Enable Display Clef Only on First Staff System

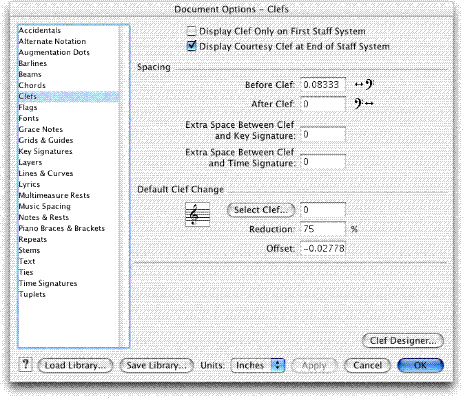[x=191, y=31]
